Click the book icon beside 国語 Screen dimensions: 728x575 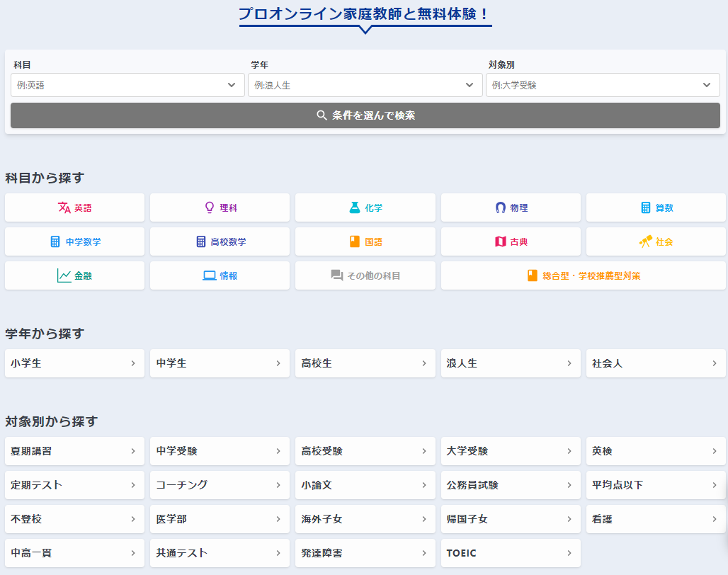(355, 241)
